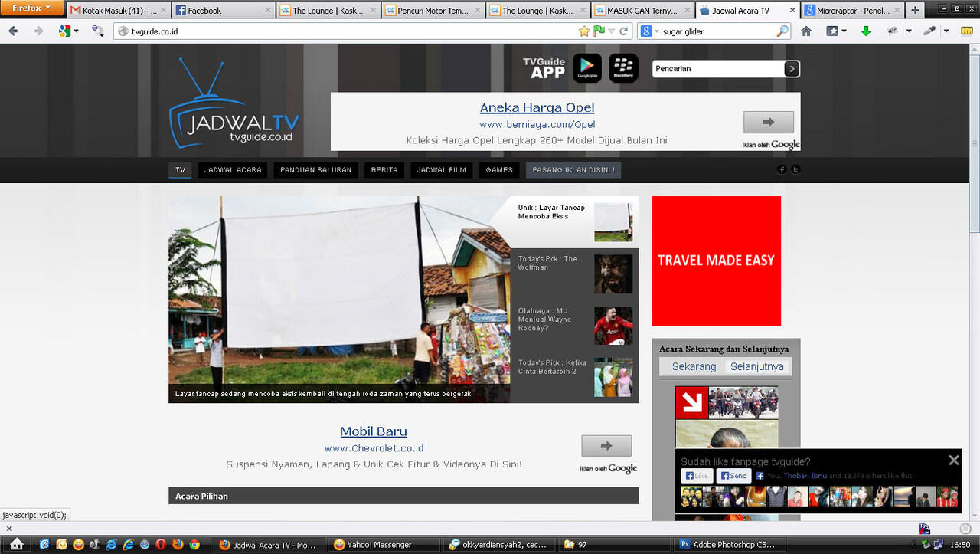The image size is (980, 554).
Task: Open the Google Play app badge
Action: tap(587, 68)
